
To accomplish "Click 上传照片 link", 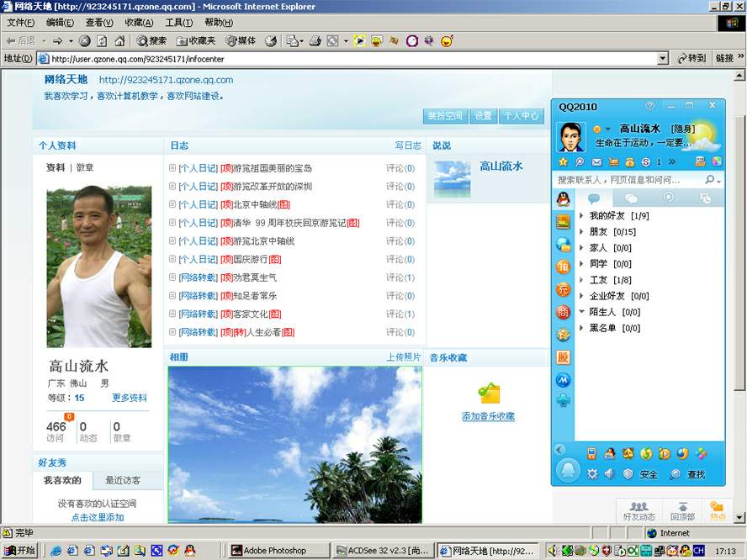I will (x=404, y=357).
